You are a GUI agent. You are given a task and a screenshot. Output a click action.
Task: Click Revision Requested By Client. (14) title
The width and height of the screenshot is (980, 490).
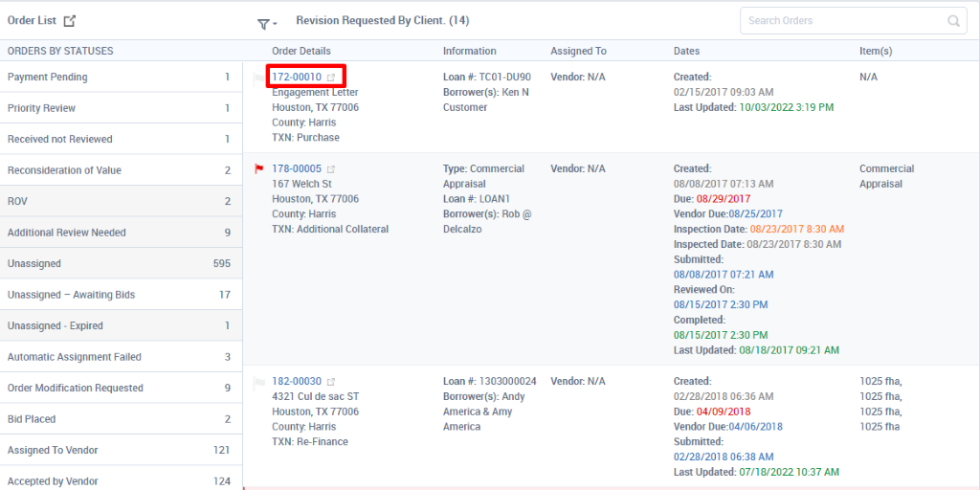click(383, 21)
